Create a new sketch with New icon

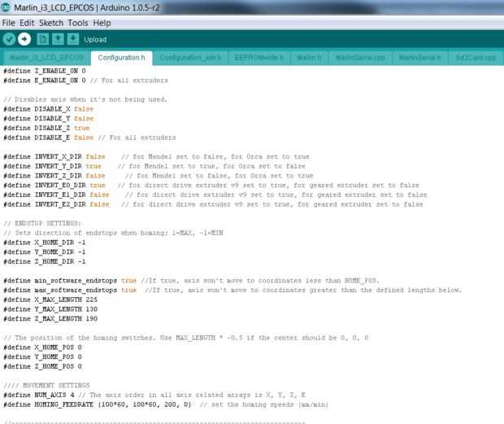(x=42, y=39)
